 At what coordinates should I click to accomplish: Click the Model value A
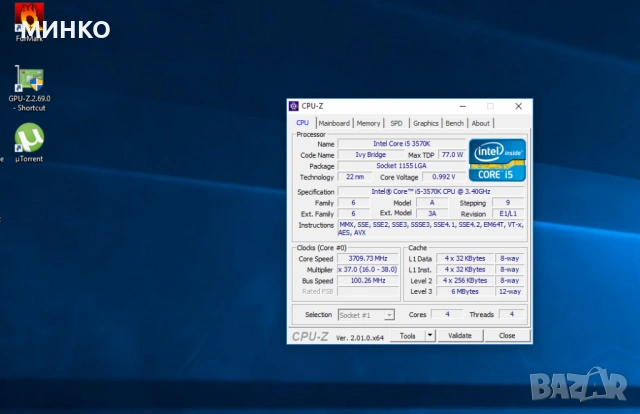coord(432,203)
